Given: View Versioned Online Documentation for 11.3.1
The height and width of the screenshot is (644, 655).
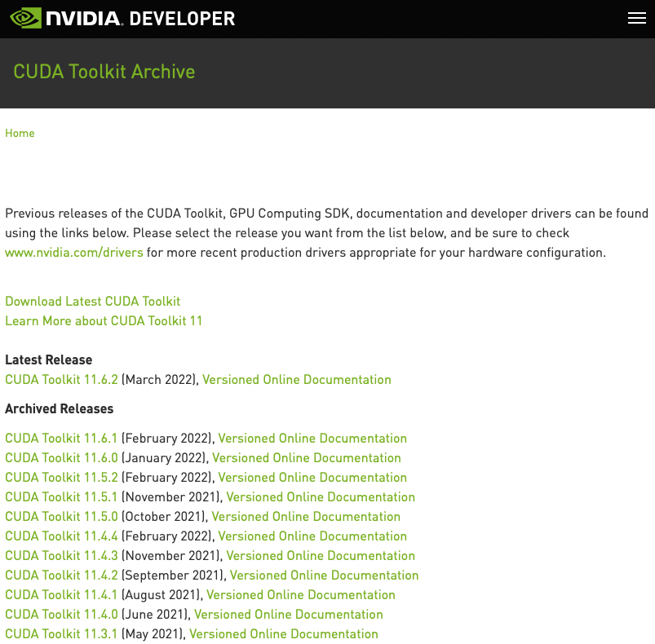Looking at the screenshot, I should [284, 634].
